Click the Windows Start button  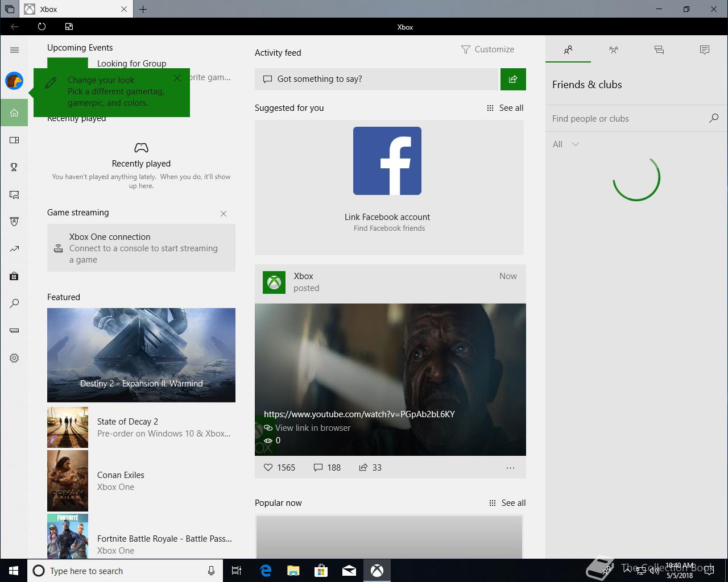[x=14, y=571]
